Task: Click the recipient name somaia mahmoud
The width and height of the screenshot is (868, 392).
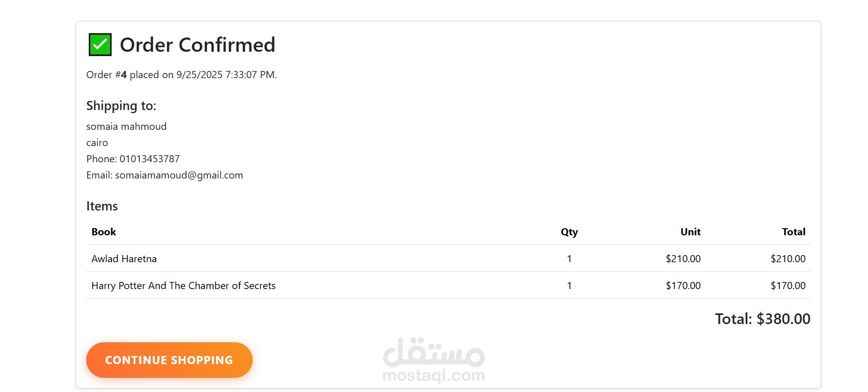Action: tap(126, 126)
